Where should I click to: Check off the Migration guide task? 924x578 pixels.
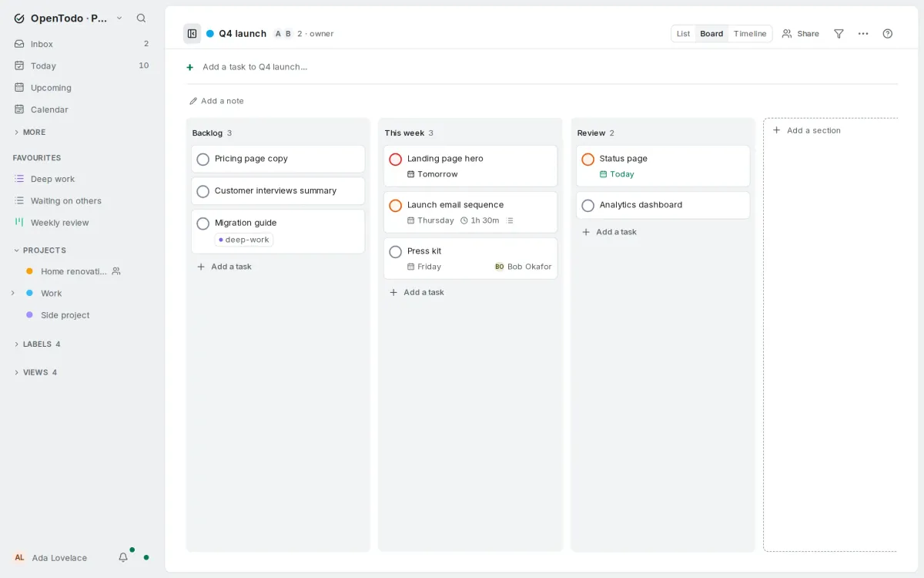click(x=203, y=223)
